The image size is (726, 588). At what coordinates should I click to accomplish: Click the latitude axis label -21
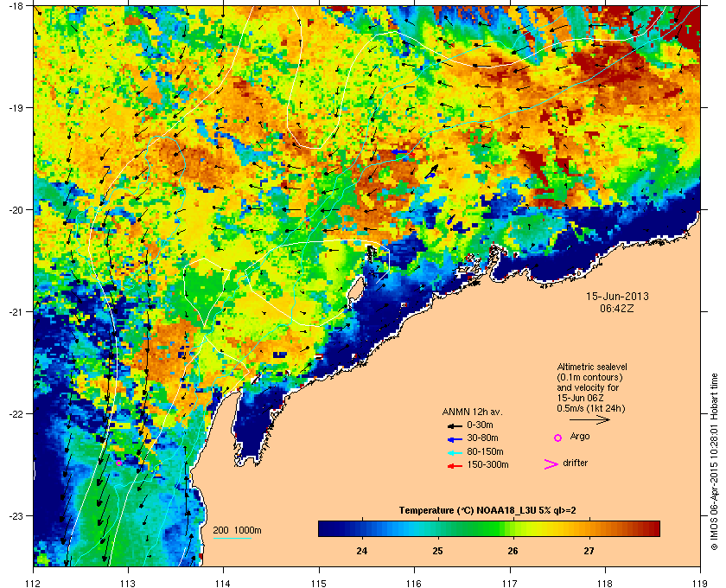[18, 312]
